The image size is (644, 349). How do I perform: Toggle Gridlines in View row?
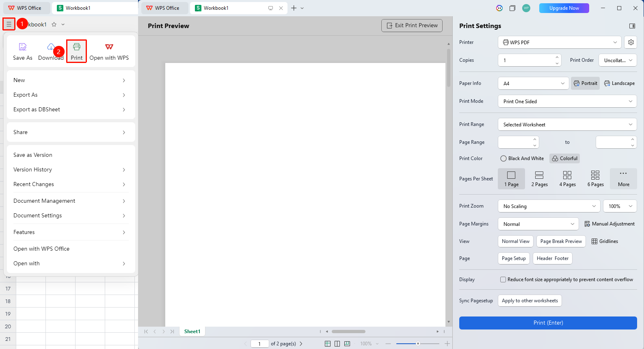pos(605,241)
